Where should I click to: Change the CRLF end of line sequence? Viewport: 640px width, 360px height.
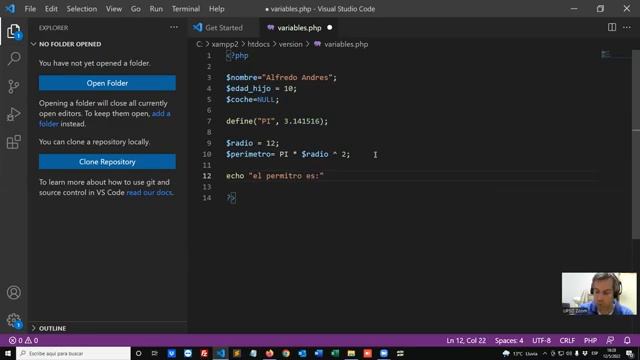click(567, 340)
